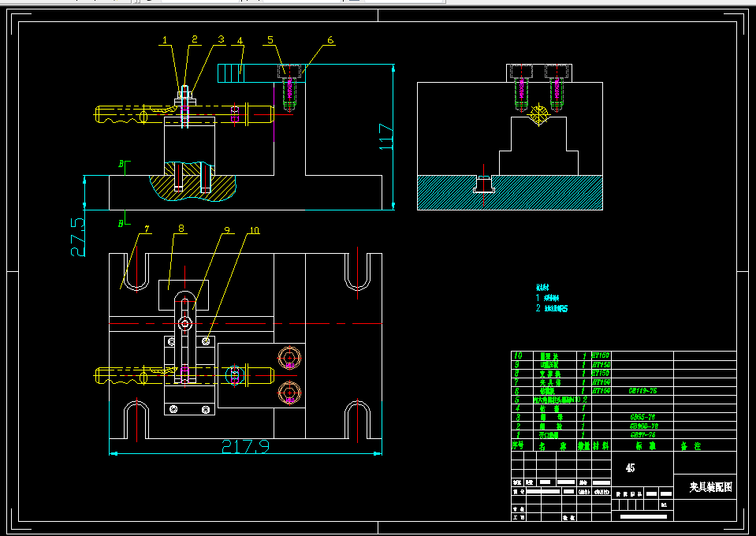Select part balloon number 7

tap(146, 229)
